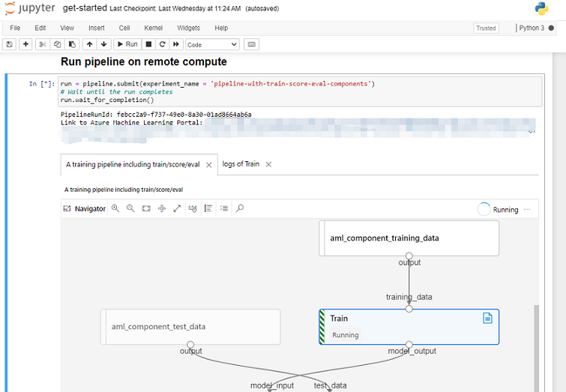Restart kernel and run all cells
This screenshot has width=566, height=392.
pos(176,44)
